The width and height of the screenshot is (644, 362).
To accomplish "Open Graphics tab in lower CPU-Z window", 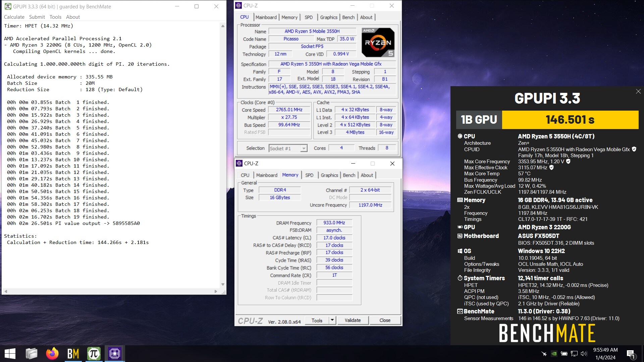I will (329, 175).
